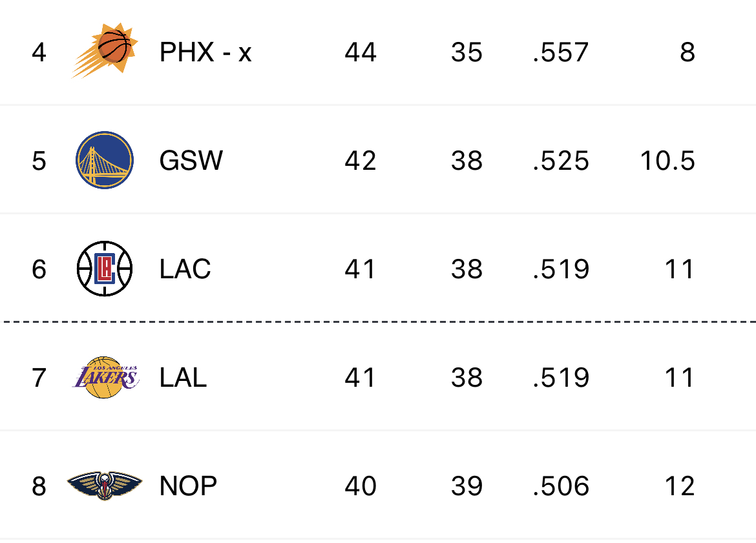
Task: Click rank number 4 in standings
Action: tap(39, 52)
